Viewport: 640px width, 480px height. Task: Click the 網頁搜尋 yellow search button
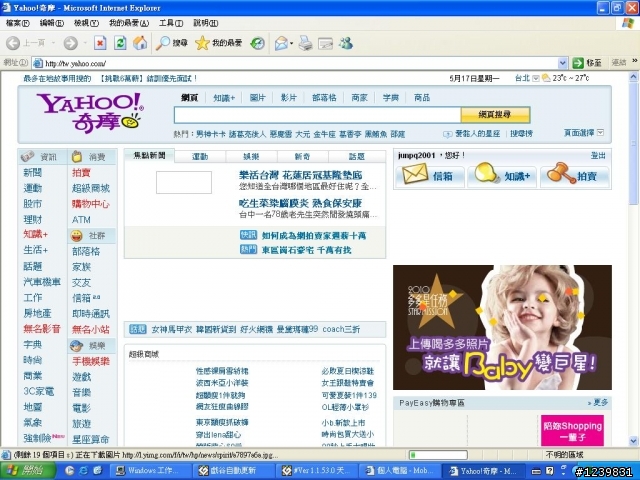[x=495, y=115]
